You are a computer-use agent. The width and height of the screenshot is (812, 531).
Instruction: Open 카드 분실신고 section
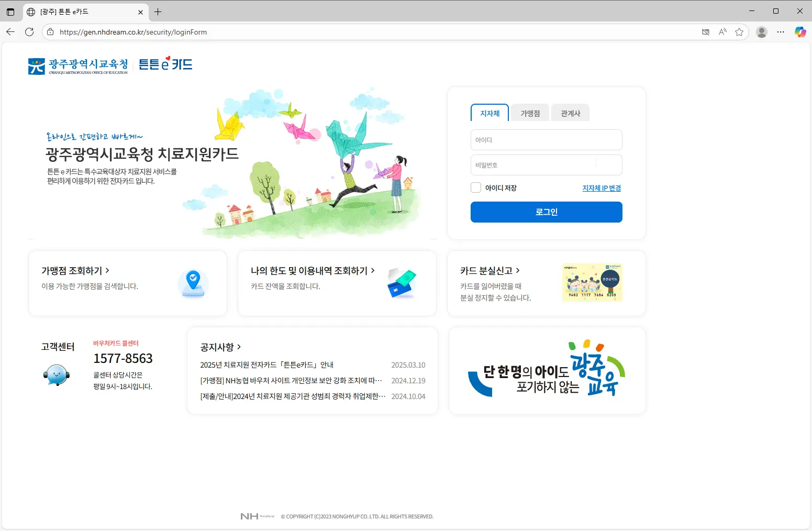[490, 271]
